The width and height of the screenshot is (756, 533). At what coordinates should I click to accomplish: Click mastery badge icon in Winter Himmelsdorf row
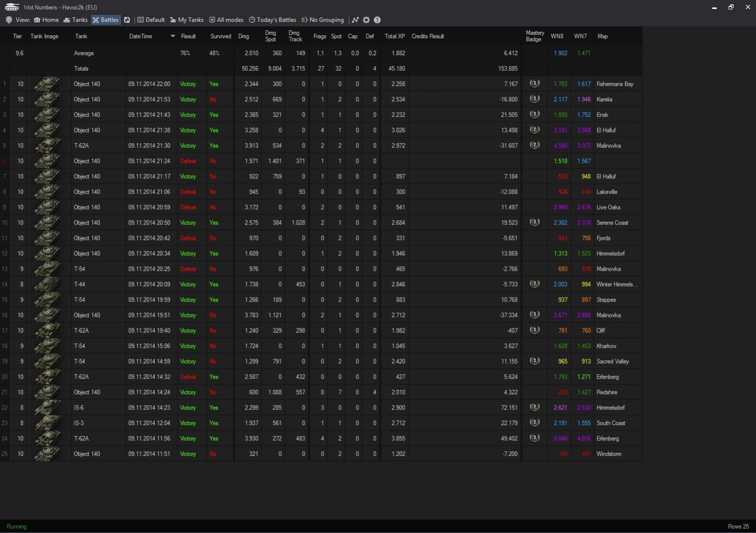pos(534,284)
